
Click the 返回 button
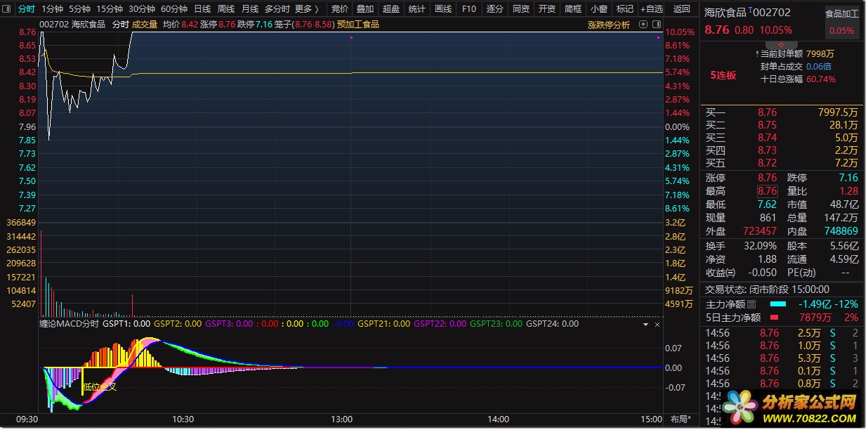tap(681, 9)
